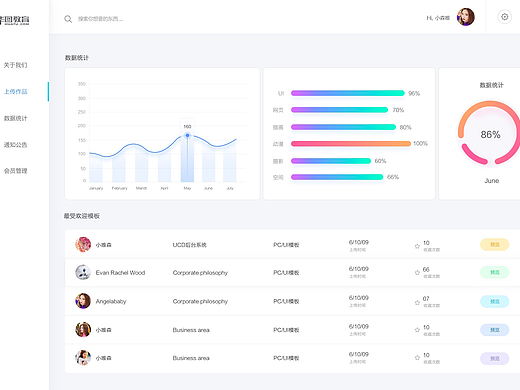Click the 66% progress bar
520x390 pixels.
337,177
